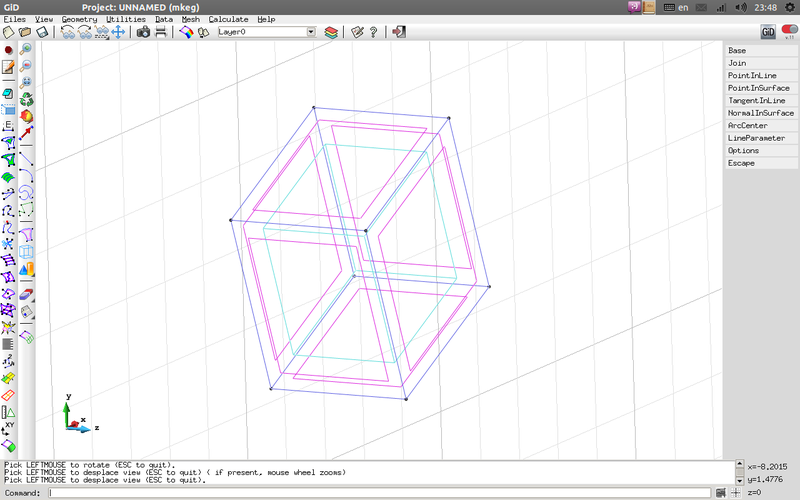Click the system volume speaker icon
Image resolution: width=800 pixels, height=500 pixels.
coord(741,7)
